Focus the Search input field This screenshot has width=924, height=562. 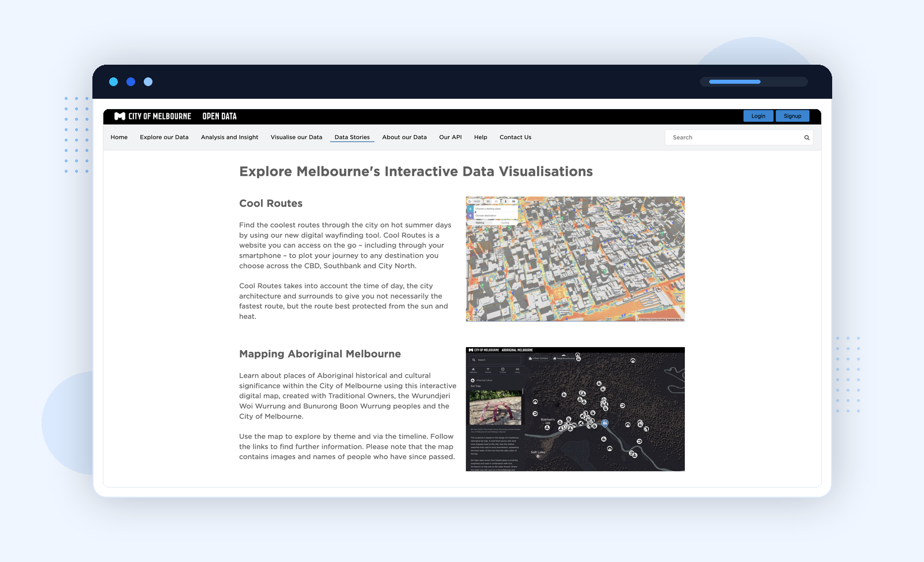[739, 137]
